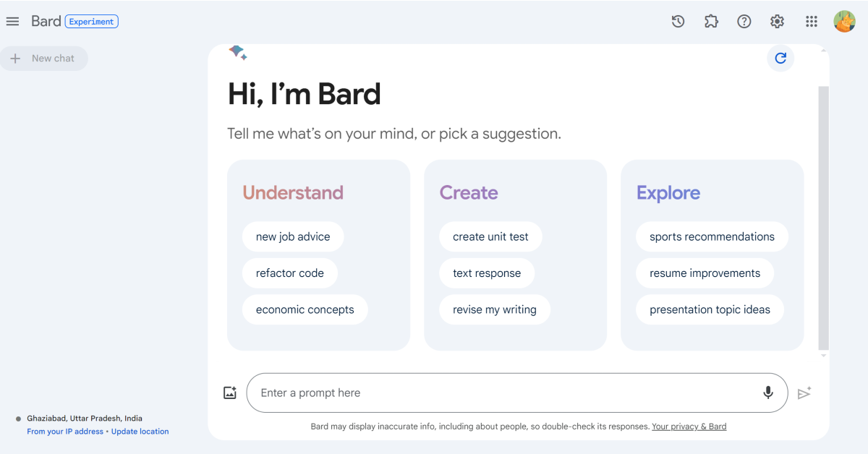This screenshot has height=454, width=868.
Task: Activate the microphone voice input
Action: coord(768,393)
